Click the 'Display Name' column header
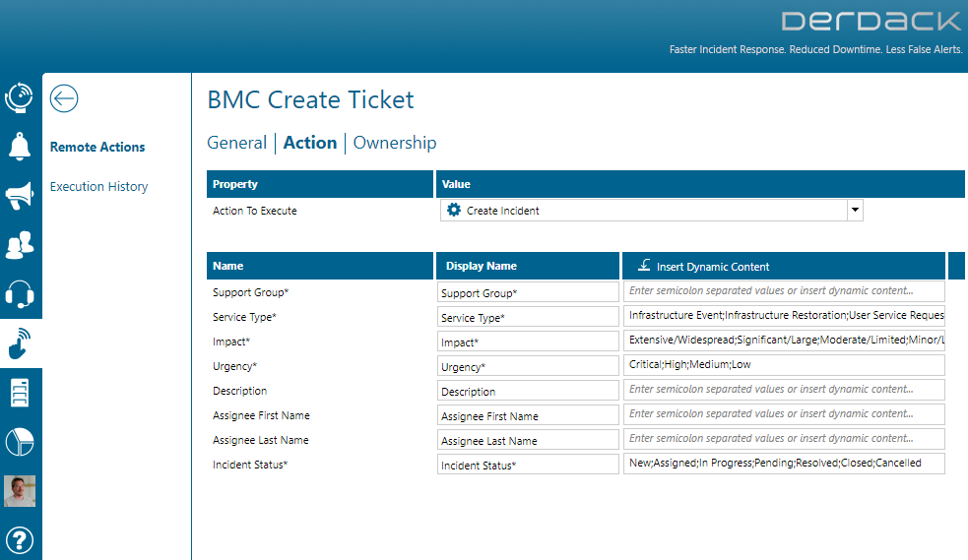Image resolution: width=968 pixels, height=560 pixels. [x=528, y=266]
